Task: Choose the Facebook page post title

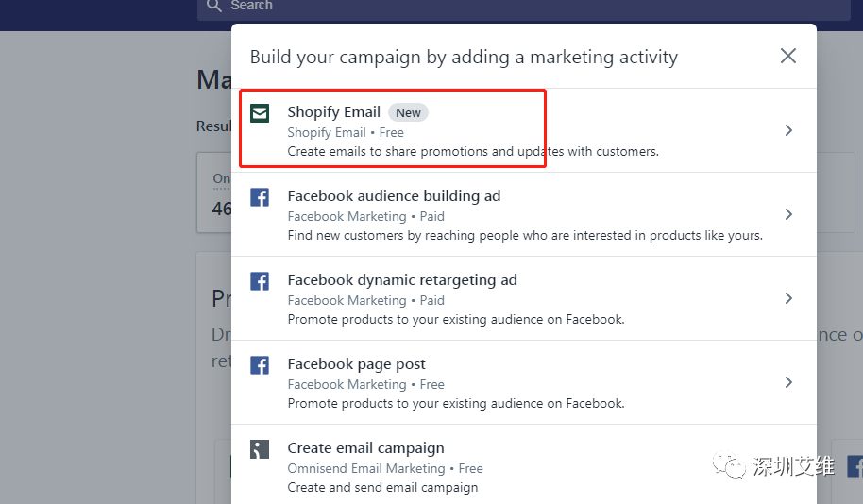Action: (x=356, y=364)
